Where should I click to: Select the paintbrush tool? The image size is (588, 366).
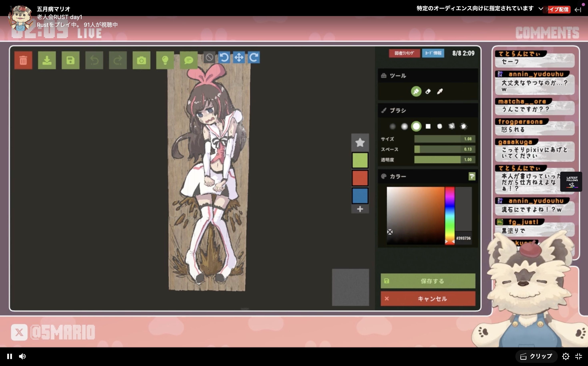tap(416, 91)
